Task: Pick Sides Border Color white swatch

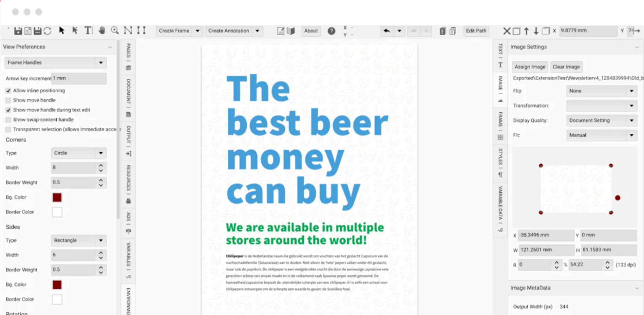Action: pyautogui.click(x=57, y=299)
